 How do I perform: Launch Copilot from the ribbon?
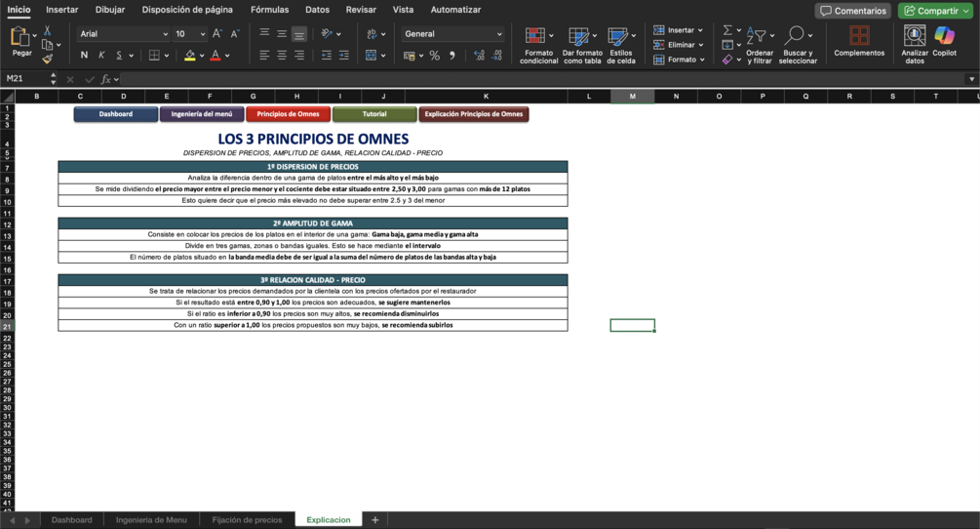[944, 41]
